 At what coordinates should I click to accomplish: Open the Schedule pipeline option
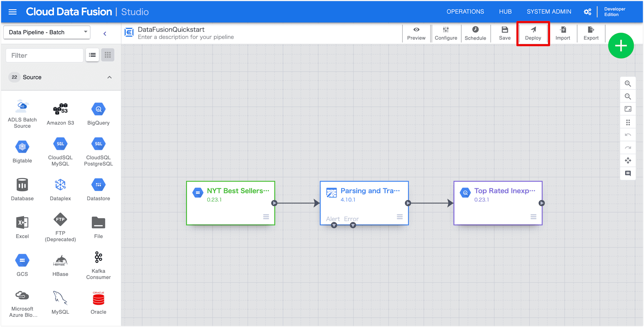point(475,33)
